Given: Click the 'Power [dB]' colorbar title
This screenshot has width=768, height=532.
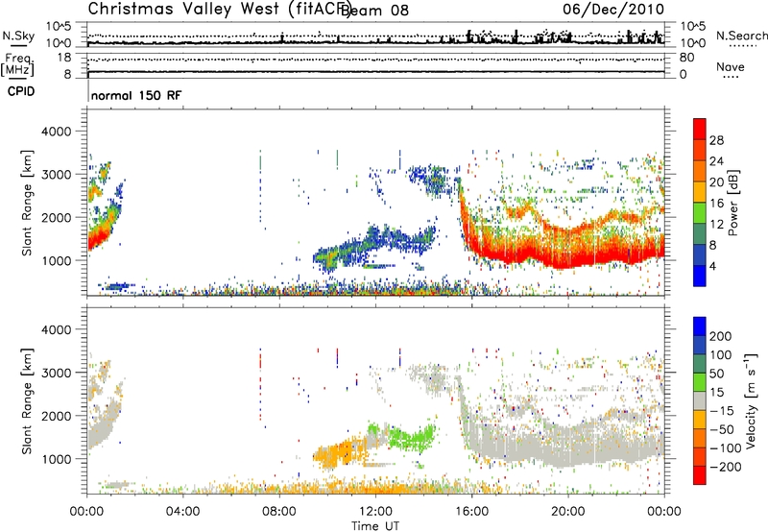Looking at the screenshot, I should (x=732, y=203).
